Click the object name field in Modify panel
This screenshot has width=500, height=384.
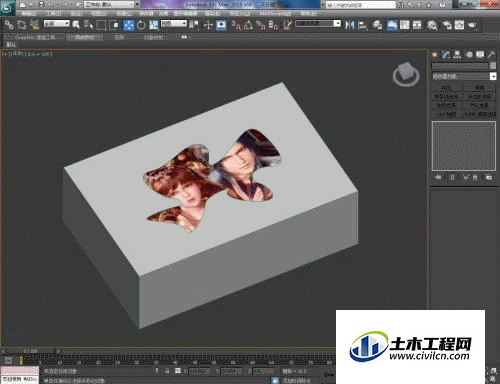click(460, 66)
